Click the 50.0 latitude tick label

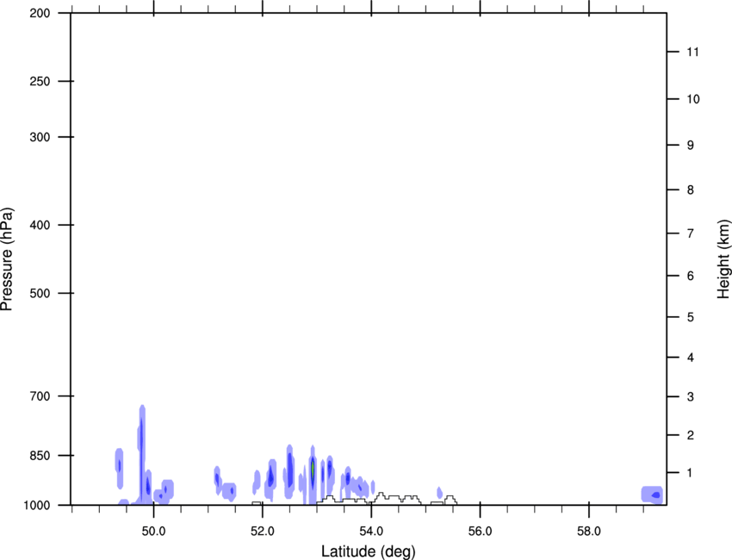coord(153,532)
